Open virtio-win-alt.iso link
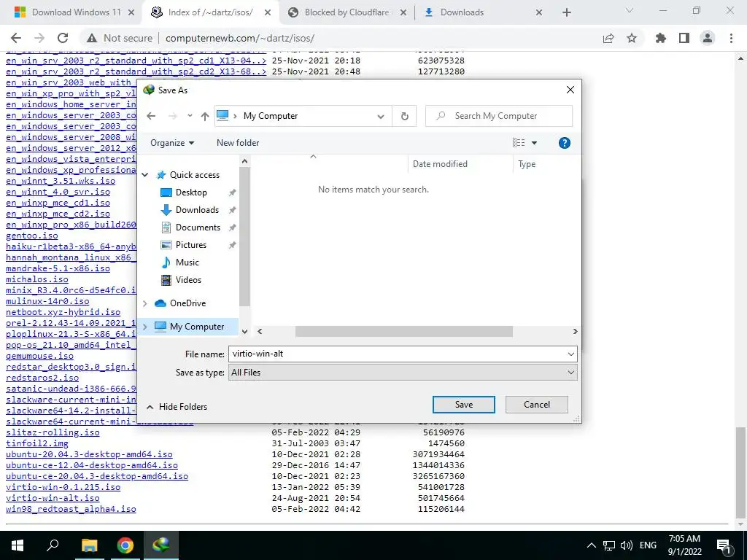 pyautogui.click(x=53, y=498)
